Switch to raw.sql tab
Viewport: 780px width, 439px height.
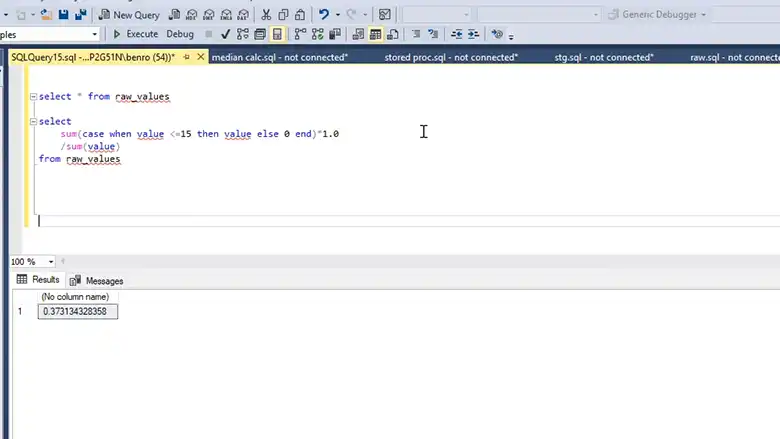pos(735,57)
